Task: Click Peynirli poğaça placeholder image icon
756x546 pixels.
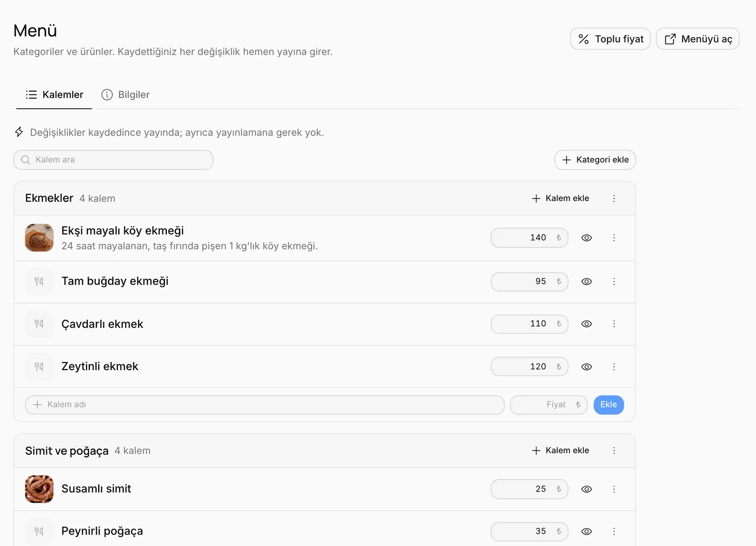Action: 39,531
